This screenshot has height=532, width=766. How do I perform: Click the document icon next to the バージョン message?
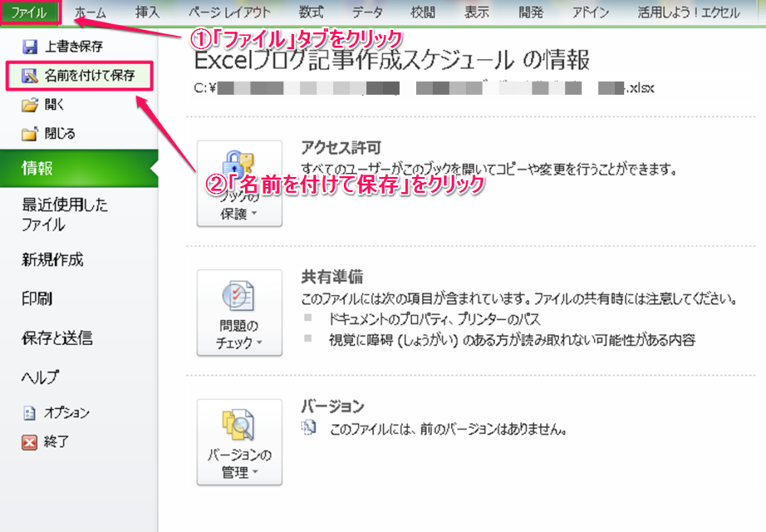click(x=308, y=429)
